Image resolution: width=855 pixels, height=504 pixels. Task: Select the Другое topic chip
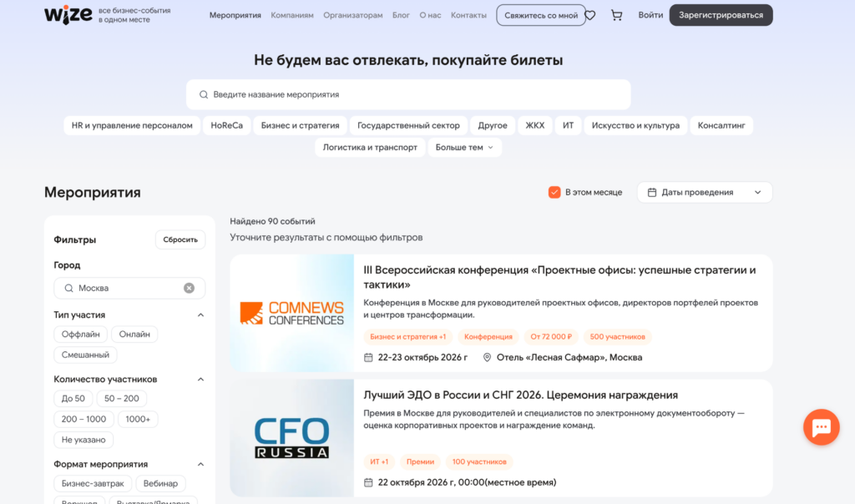pyautogui.click(x=493, y=125)
